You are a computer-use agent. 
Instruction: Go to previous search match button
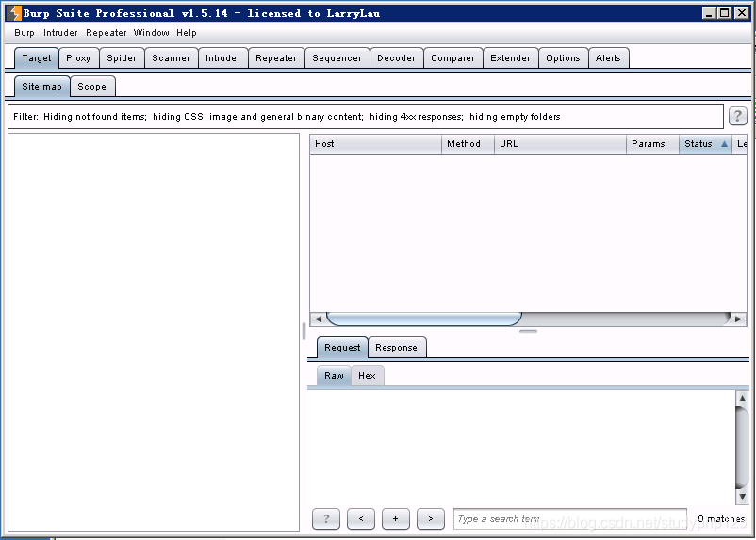[361, 518]
